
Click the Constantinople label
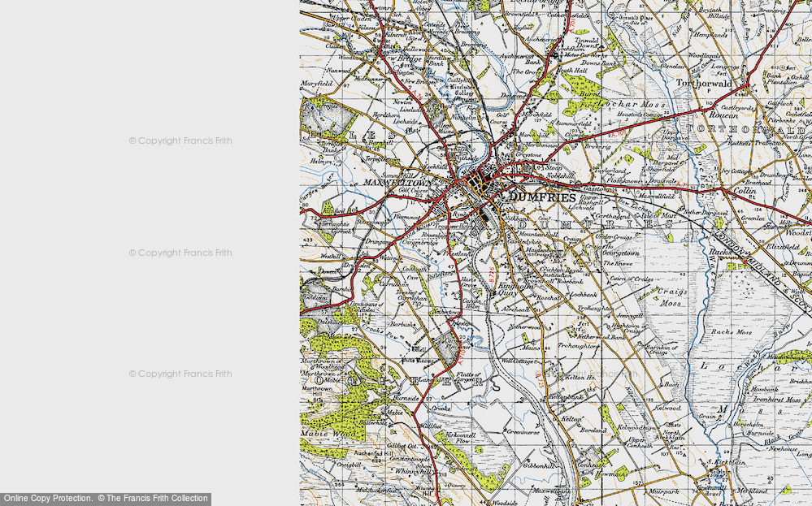click(409, 460)
